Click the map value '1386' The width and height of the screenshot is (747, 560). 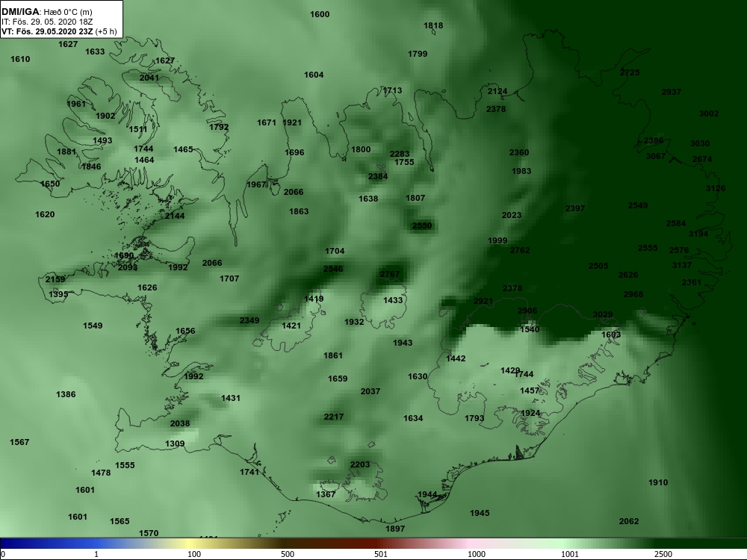click(x=66, y=394)
